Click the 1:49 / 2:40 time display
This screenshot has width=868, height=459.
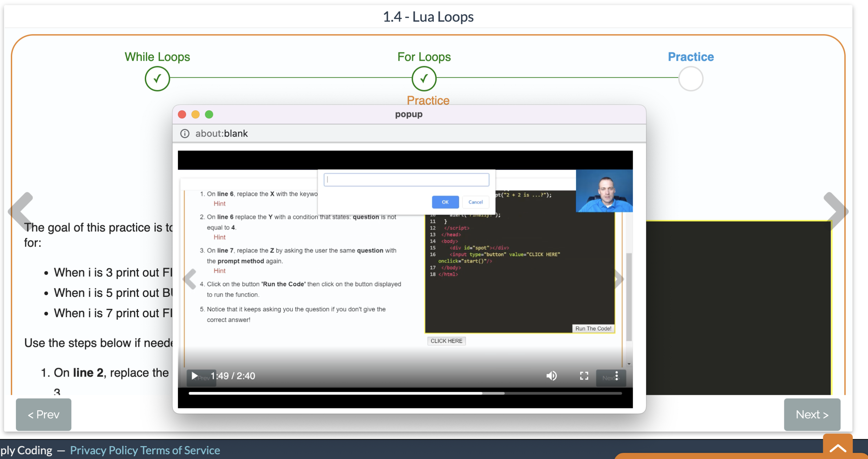pos(233,376)
